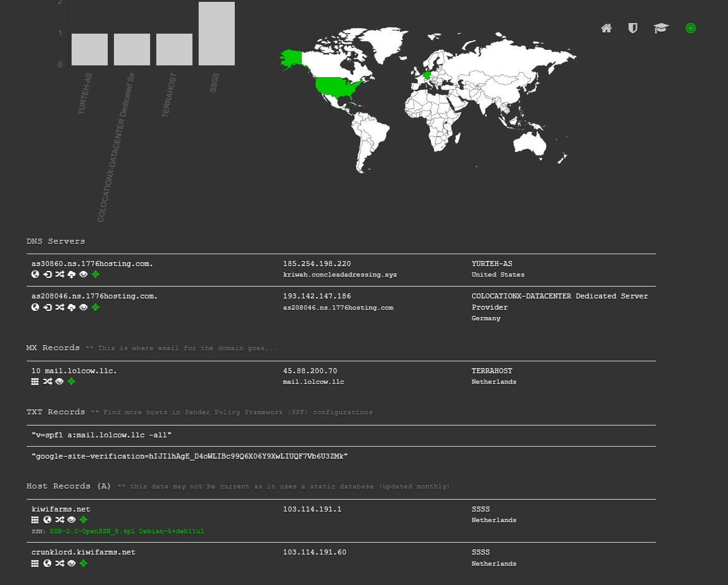Click zone transfer arrow icon for as208046 nameserver
The height and width of the screenshot is (585, 728).
point(47,307)
